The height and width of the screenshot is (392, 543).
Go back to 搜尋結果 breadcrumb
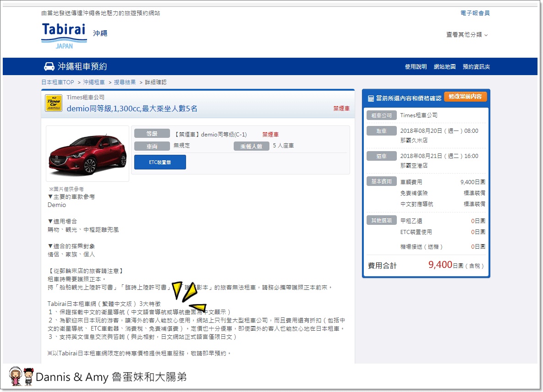coord(125,82)
